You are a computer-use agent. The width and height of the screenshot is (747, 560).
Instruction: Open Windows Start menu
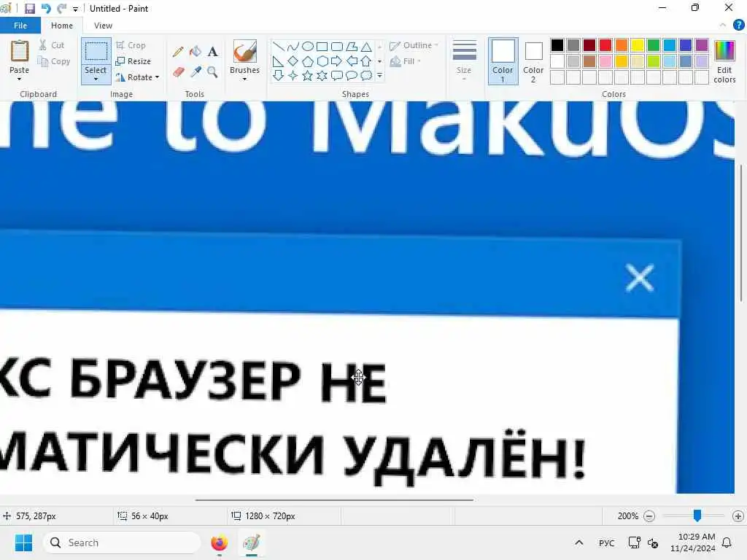pos(23,542)
